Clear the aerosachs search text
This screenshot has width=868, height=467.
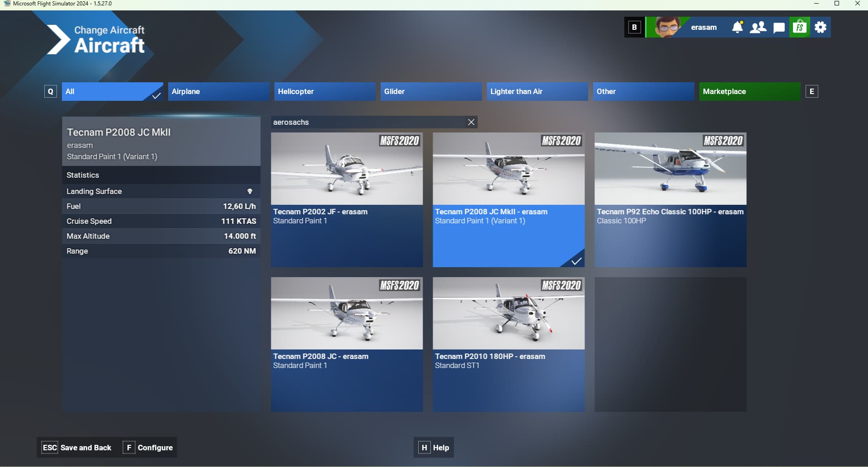pos(471,122)
